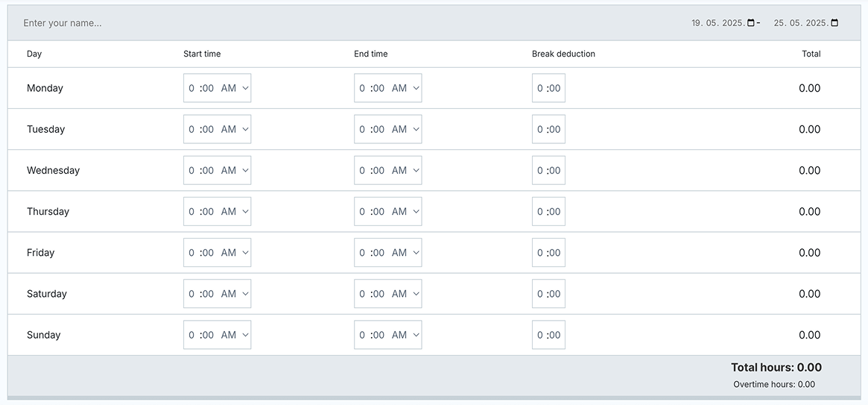Select Monday break deduction field
This screenshot has width=868, height=405.
coord(548,88)
